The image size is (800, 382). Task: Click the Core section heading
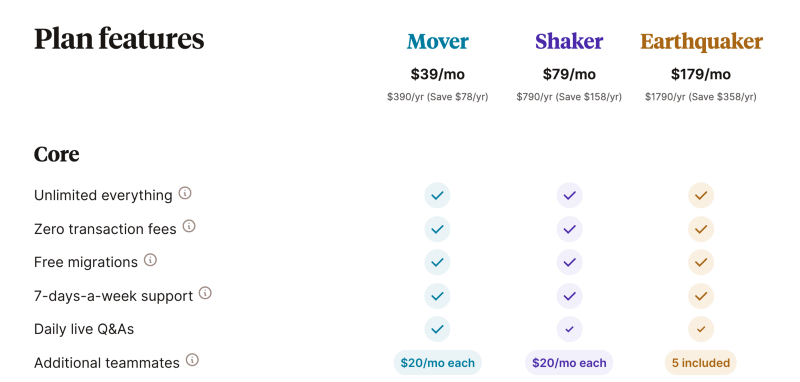(x=57, y=154)
